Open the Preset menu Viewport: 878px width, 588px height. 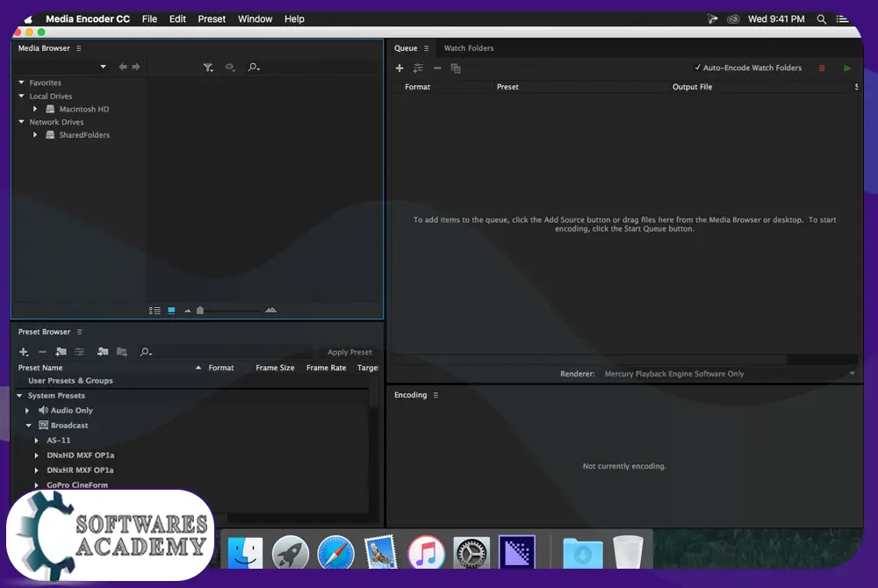click(x=212, y=19)
